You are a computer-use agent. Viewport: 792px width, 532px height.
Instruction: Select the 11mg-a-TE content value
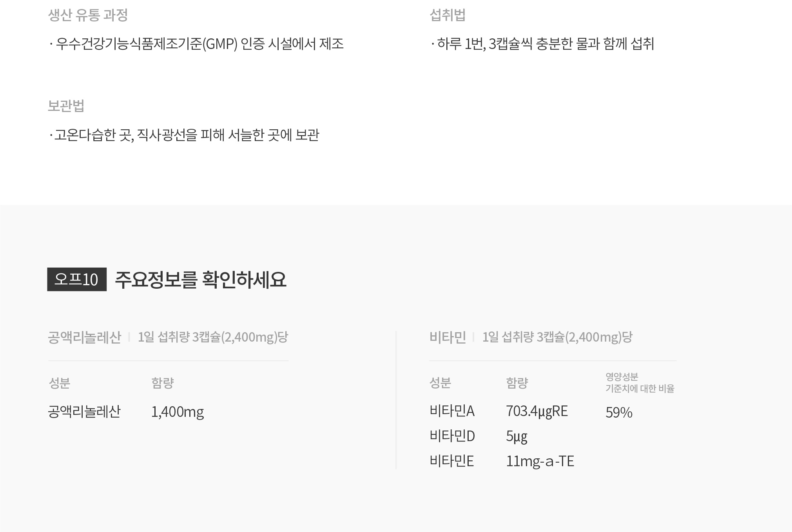(x=540, y=461)
